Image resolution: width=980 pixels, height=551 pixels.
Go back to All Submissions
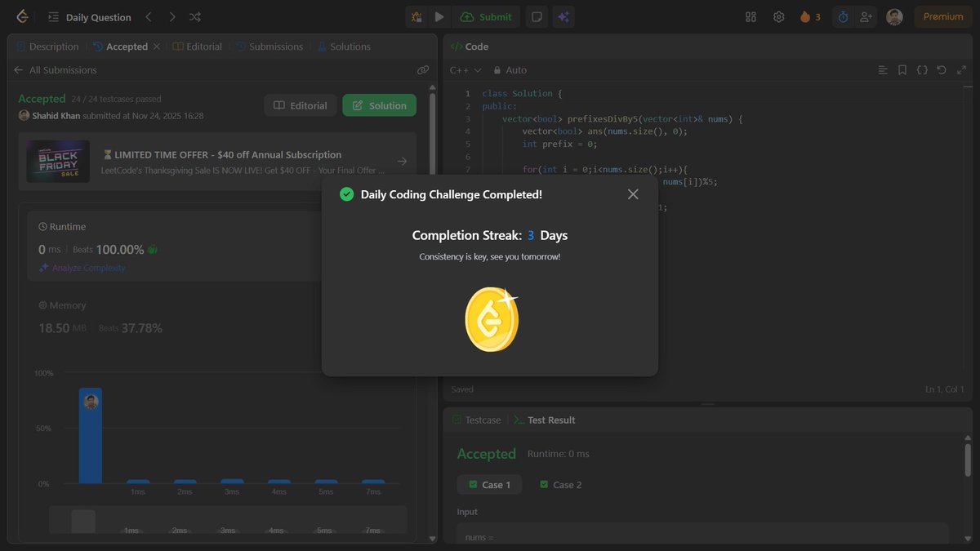(x=55, y=70)
